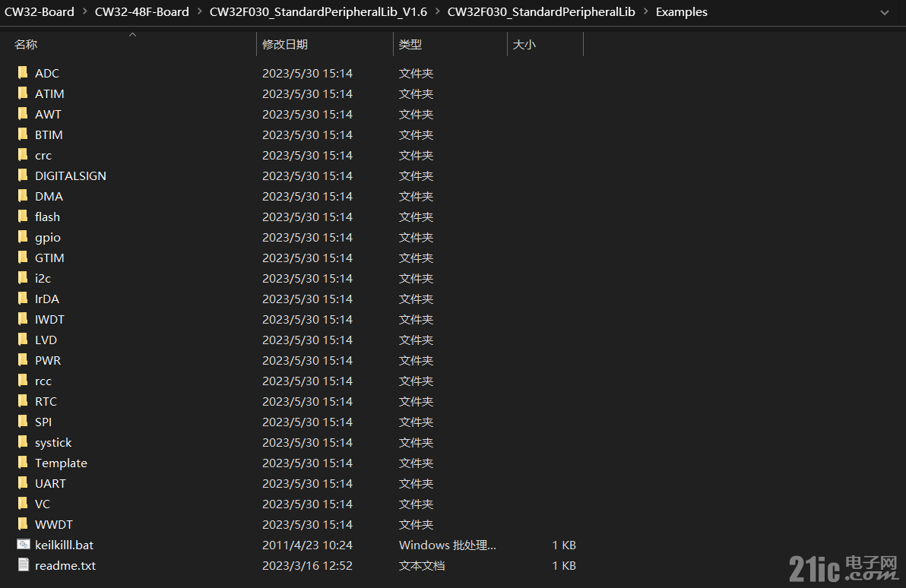This screenshot has height=588, width=906.
Task: Click the UART folder name
Action: 50,483
